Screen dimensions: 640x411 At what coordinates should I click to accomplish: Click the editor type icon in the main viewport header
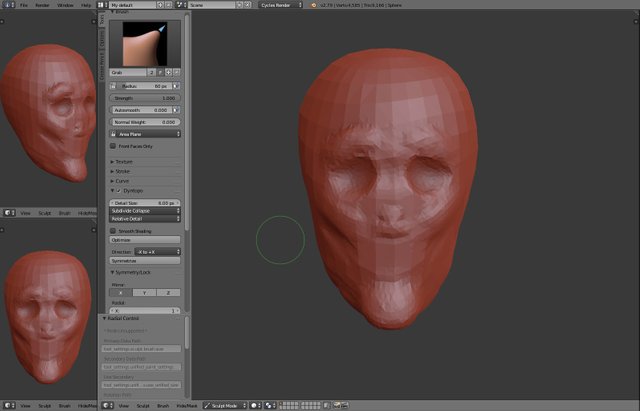click(108, 406)
